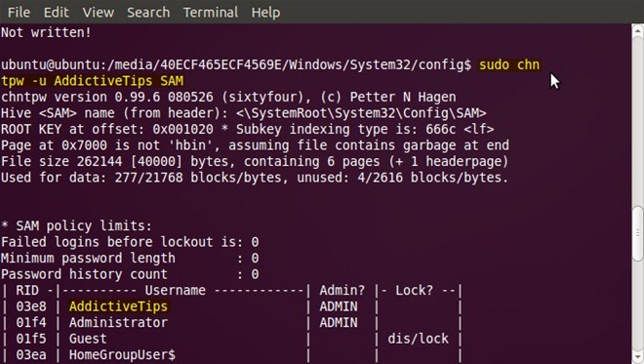
Task: Click the highlighted 'sudo chn' command text
Action: (509, 65)
